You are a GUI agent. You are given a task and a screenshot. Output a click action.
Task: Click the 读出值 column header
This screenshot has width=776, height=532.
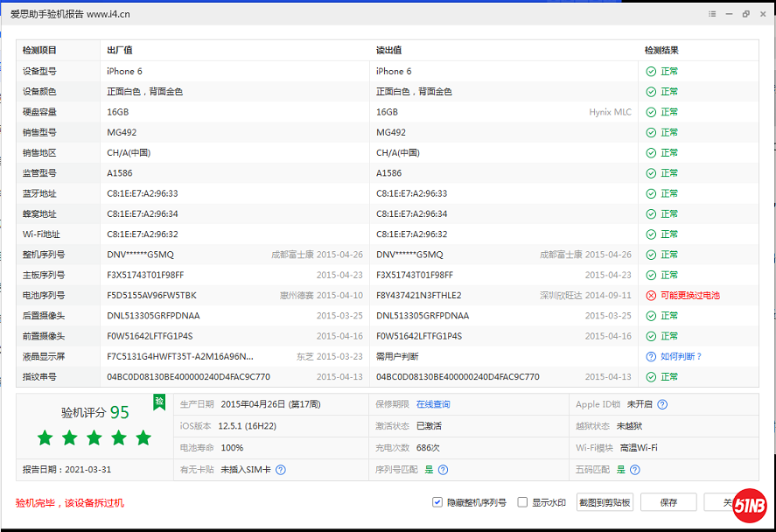(x=388, y=51)
